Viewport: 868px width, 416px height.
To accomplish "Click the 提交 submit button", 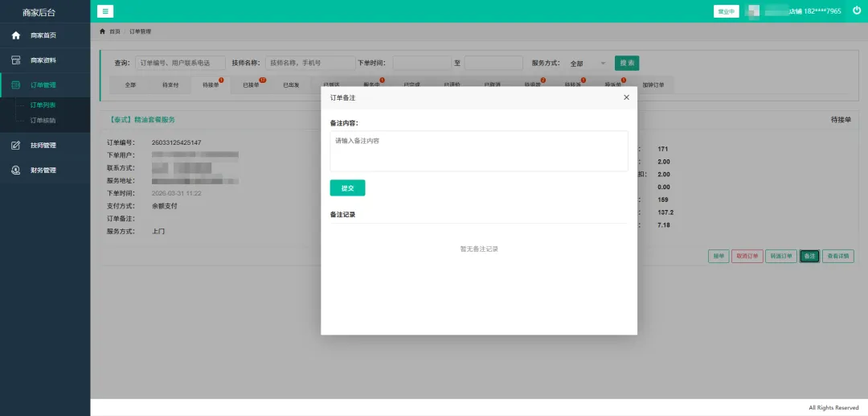I will (347, 187).
